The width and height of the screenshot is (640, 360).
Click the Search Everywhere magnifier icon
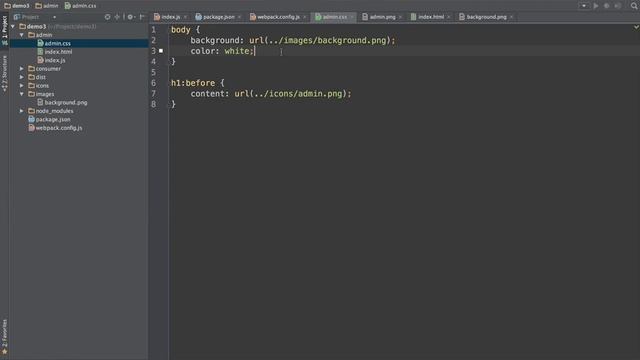[634, 6]
